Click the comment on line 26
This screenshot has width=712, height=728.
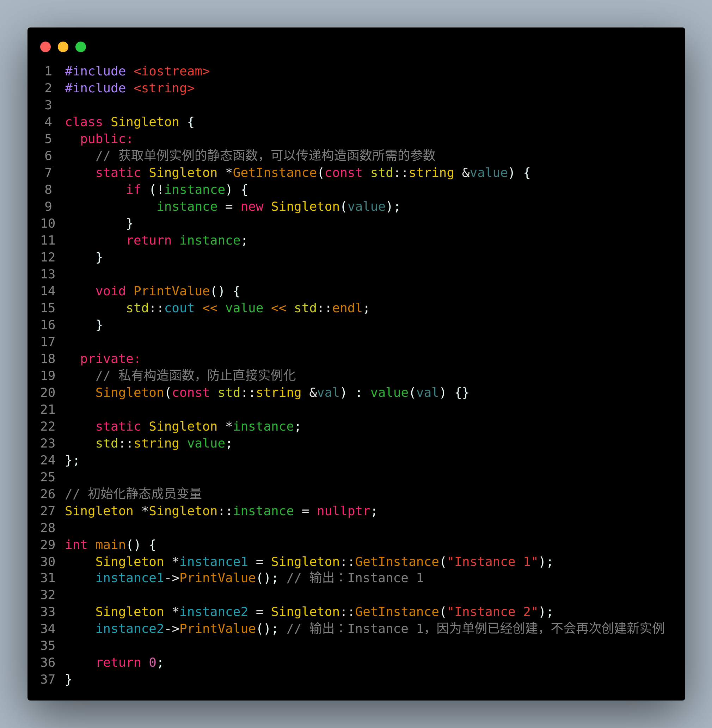(134, 494)
